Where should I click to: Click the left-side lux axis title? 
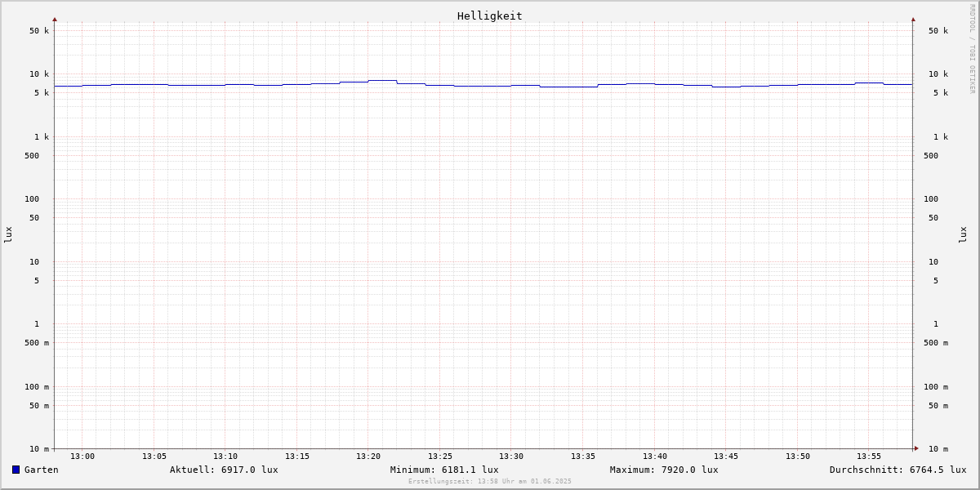pyautogui.click(x=8, y=234)
